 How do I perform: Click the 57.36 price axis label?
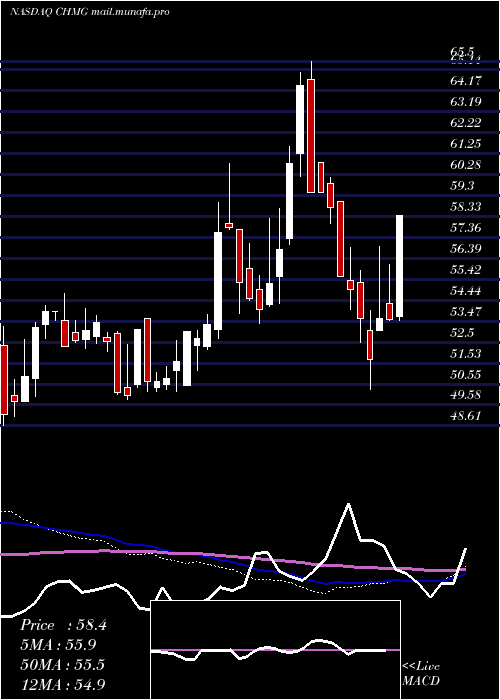pyautogui.click(x=466, y=228)
